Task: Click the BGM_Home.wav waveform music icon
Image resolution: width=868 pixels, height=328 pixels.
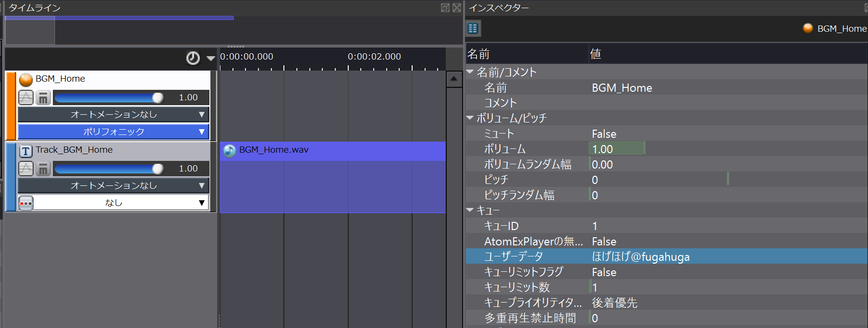Action: [230, 151]
